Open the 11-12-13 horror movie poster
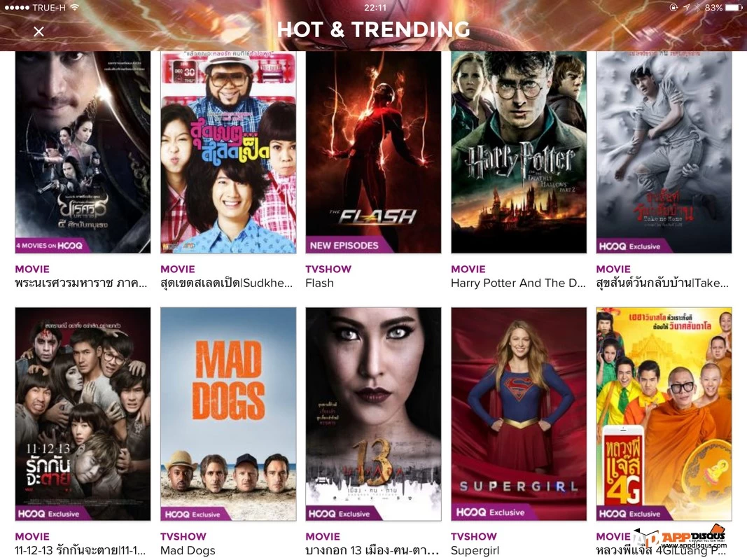Screen dimensions: 747x560 coord(83,414)
